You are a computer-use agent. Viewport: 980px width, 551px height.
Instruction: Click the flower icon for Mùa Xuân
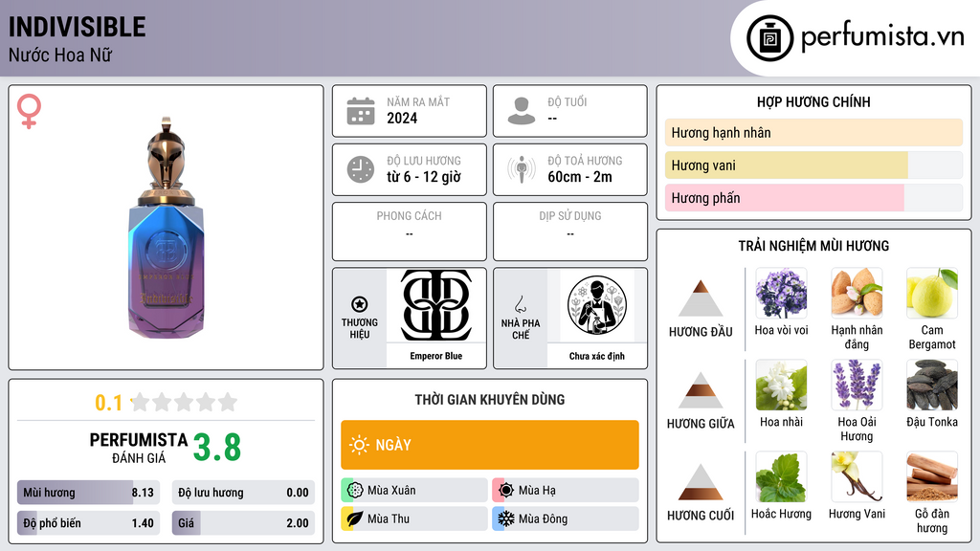[x=355, y=491]
